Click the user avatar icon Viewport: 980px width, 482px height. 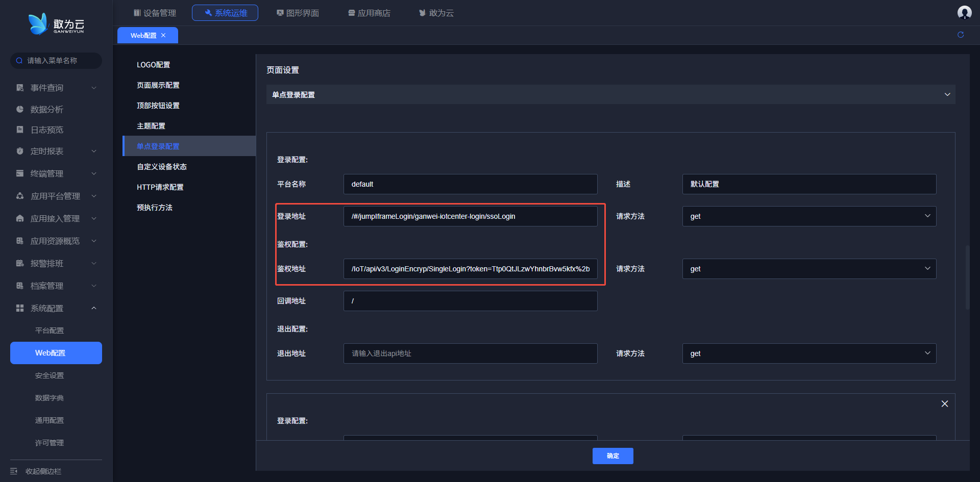pyautogui.click(x=964, y=12)
